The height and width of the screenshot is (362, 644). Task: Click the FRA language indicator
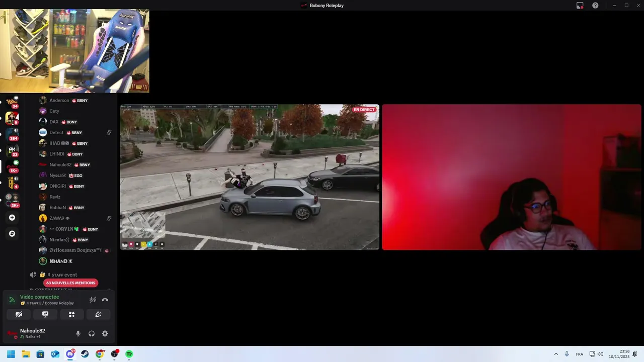tap(580, 354)
